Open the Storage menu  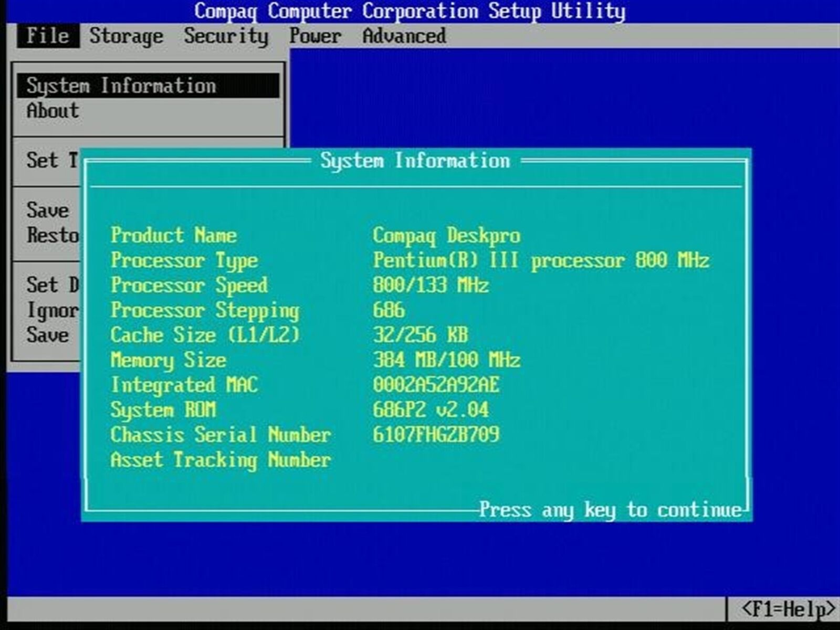point(126,36)
